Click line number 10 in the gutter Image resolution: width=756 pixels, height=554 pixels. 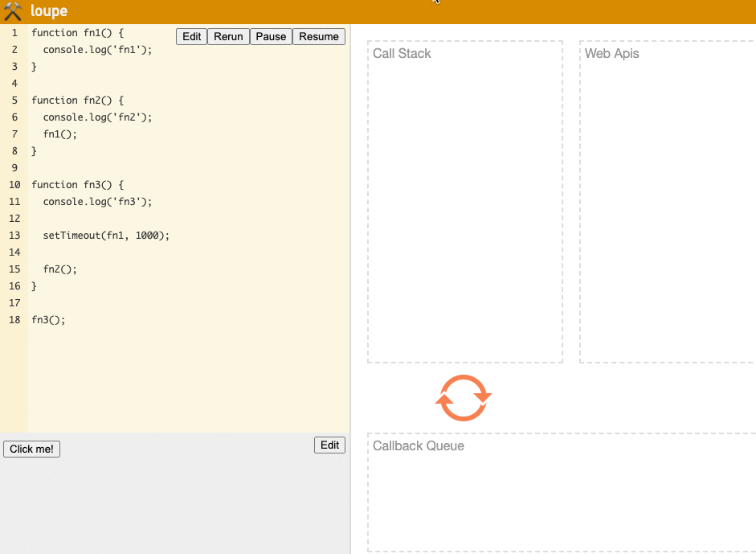pos(14,185)
